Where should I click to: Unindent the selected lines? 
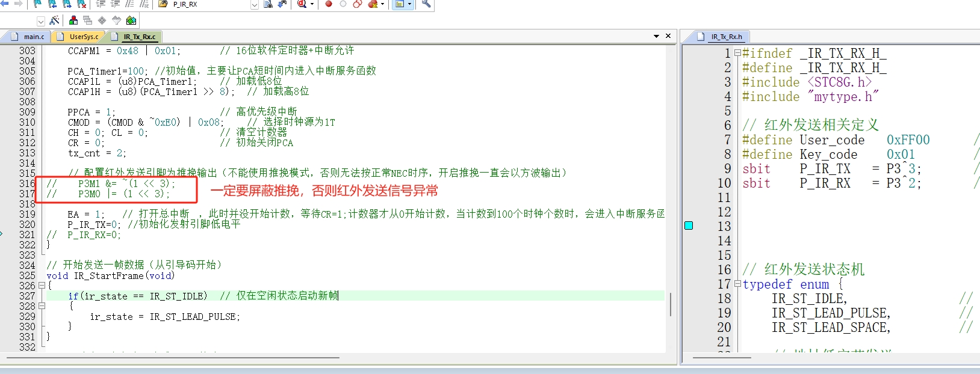click(x=115, y=4)
